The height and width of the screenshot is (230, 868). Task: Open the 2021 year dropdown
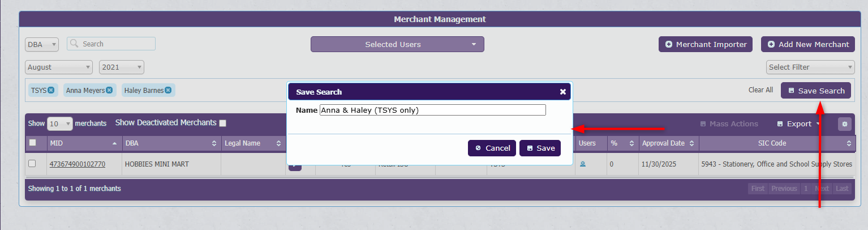[x=122, y=67]
